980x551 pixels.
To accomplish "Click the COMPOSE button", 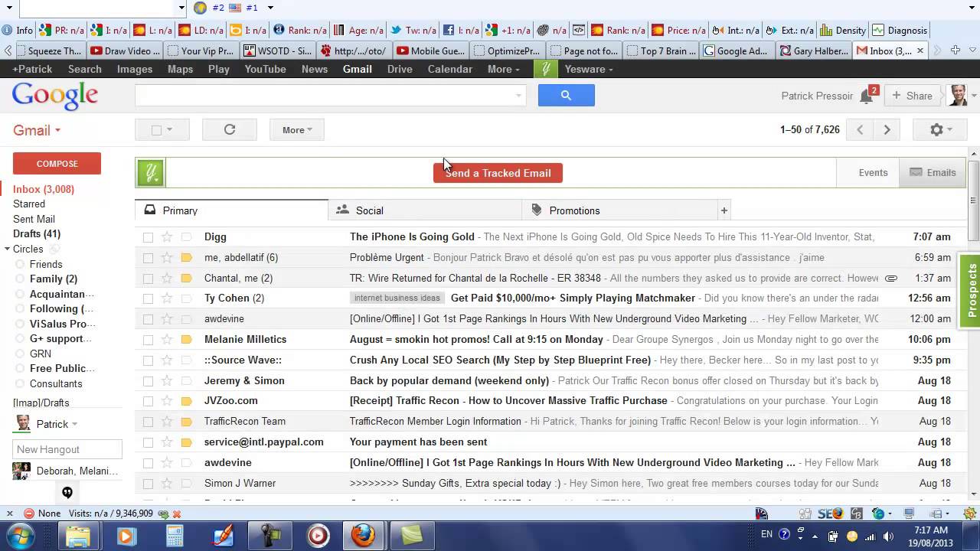I will 57,164.
